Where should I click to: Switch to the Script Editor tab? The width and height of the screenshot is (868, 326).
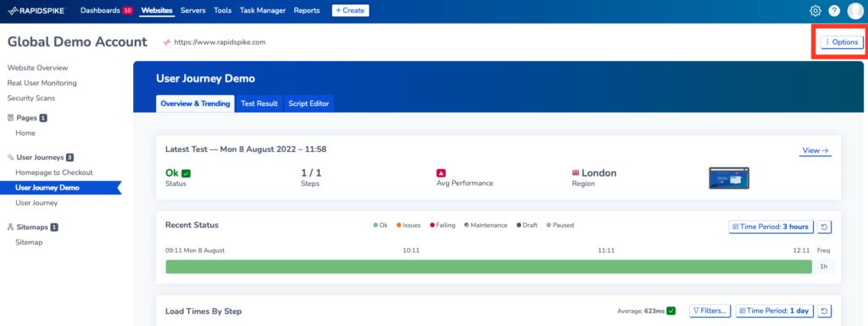coord(309,104)
